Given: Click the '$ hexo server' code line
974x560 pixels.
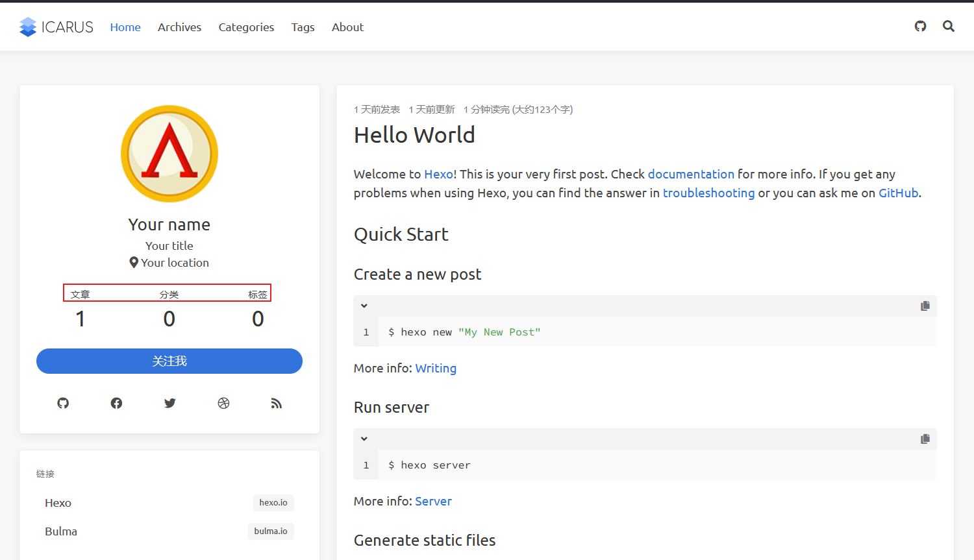Looking at the screenshot, I should 429,465.
